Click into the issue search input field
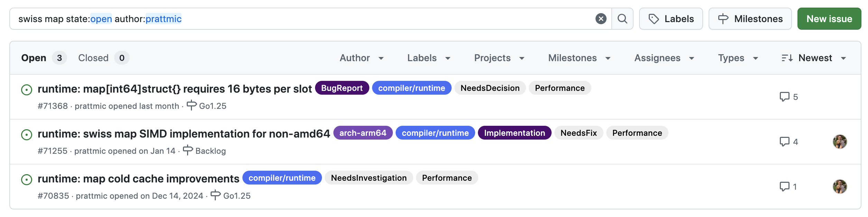This screenshot has width=868, height=217. (304, 19)
